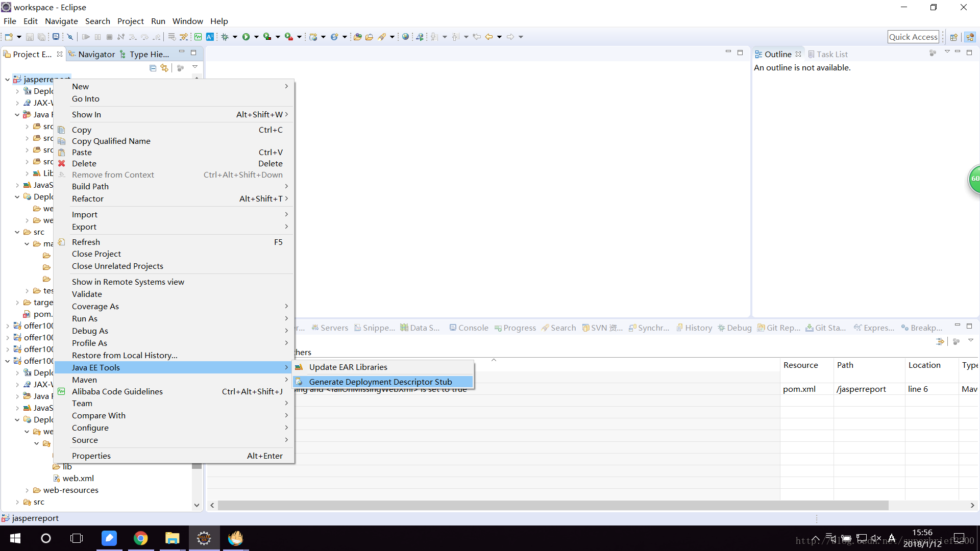Click the Windows taskbar Eclipse icon
The height and width of the screenshot is (551, 980).
[204, 538]
